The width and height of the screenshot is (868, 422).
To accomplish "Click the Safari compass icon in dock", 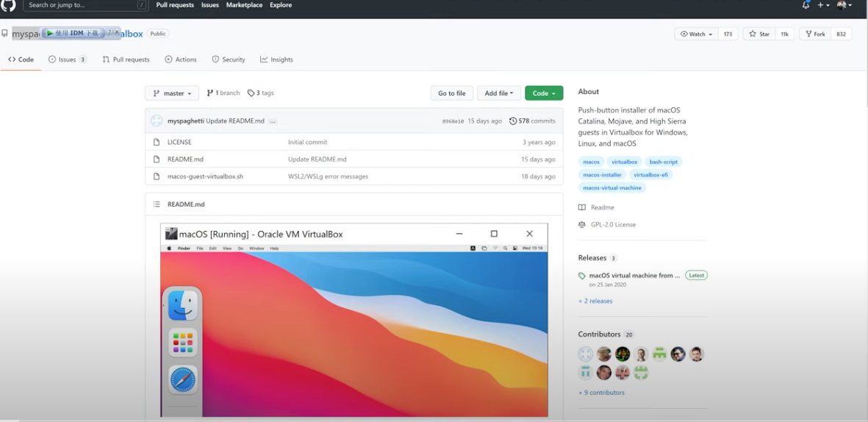I will pos(182,380).
